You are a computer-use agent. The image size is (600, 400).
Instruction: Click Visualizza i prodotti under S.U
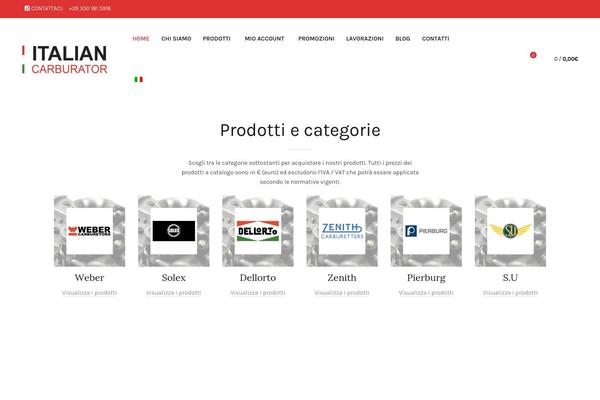click(x=510, y=293)
